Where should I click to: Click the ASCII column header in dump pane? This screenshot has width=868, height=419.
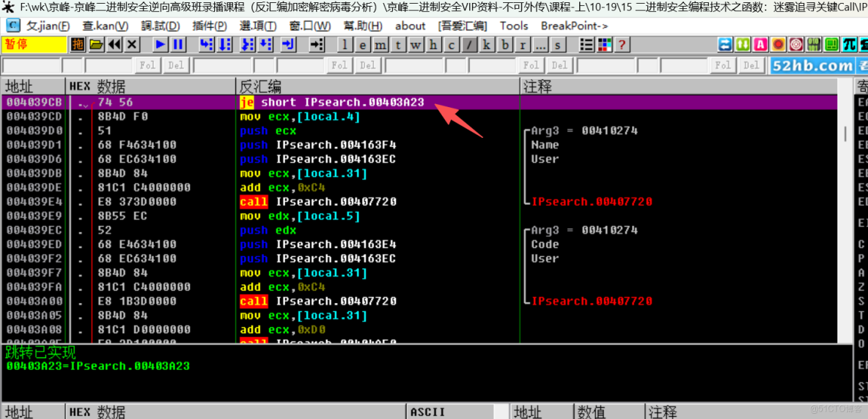[x=450, y=412]
